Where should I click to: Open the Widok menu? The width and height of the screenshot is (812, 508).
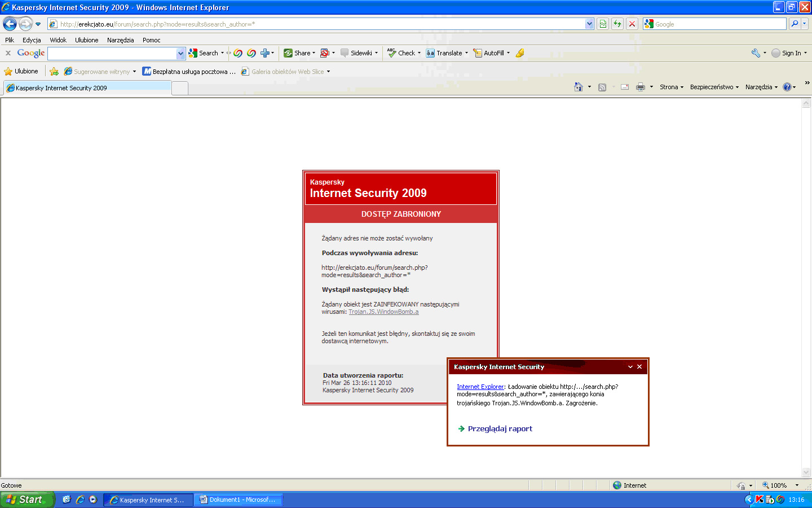(x=58, y=40)
